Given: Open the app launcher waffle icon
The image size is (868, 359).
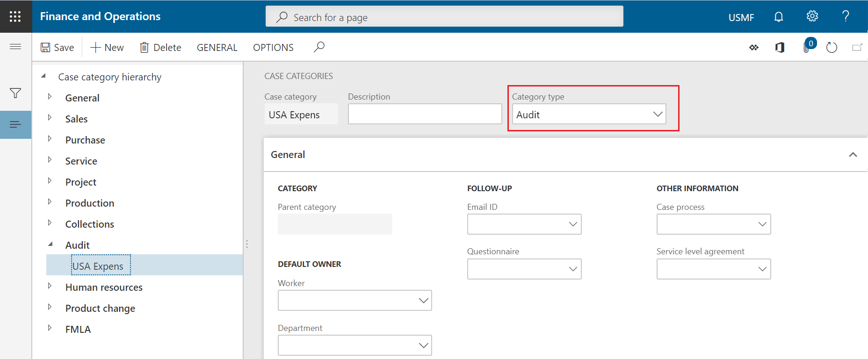Looking at the screenshot, I should click(15, 17).
